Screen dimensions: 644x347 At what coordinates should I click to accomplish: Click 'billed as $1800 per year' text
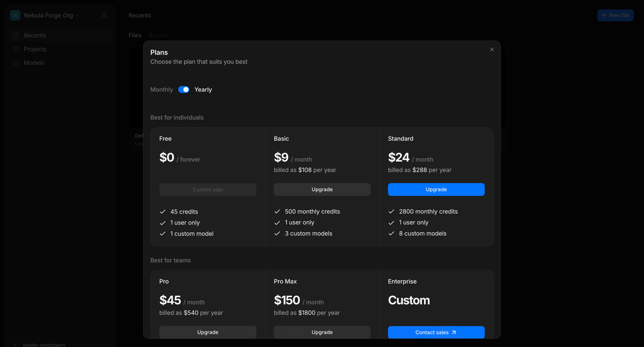(307, 313)
